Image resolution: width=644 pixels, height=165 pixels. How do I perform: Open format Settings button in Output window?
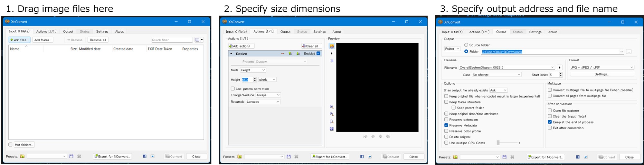pyautogui.click(x=601, y=74)
